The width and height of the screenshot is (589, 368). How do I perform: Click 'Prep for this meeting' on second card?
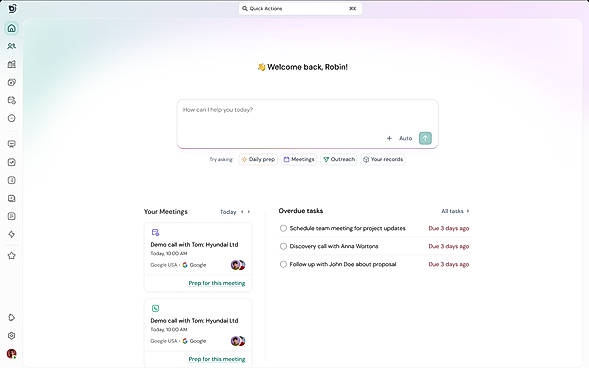click(x=217, y=359)
